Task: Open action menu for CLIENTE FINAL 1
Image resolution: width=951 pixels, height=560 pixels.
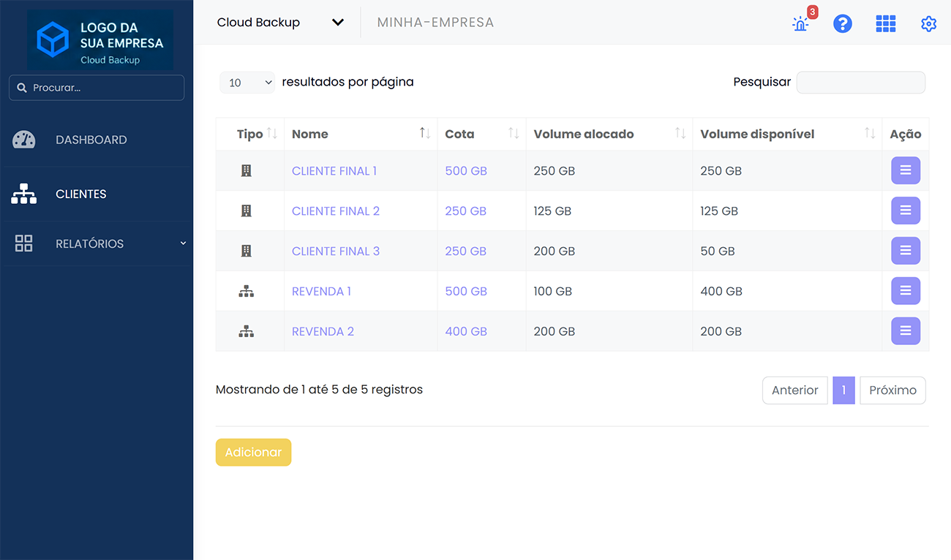Action: pyautogui.click(x=906, y=170)
